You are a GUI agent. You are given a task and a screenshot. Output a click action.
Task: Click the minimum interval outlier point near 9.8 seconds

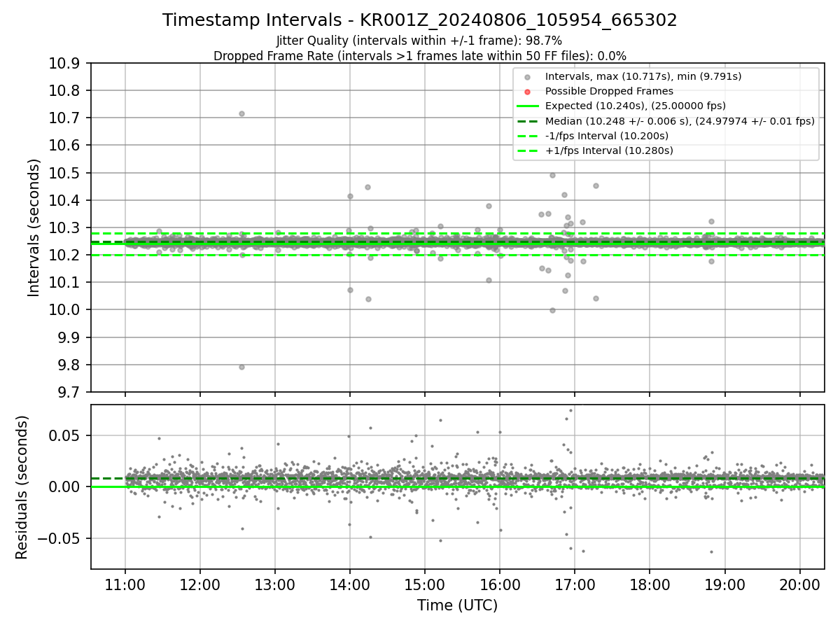coord(241,367)
